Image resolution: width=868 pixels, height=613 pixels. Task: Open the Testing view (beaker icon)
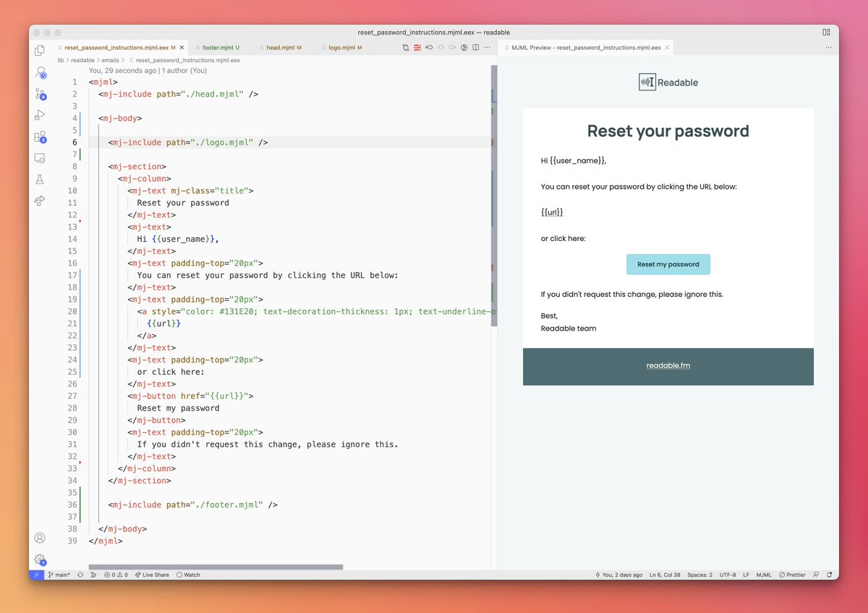pos(40,179)
